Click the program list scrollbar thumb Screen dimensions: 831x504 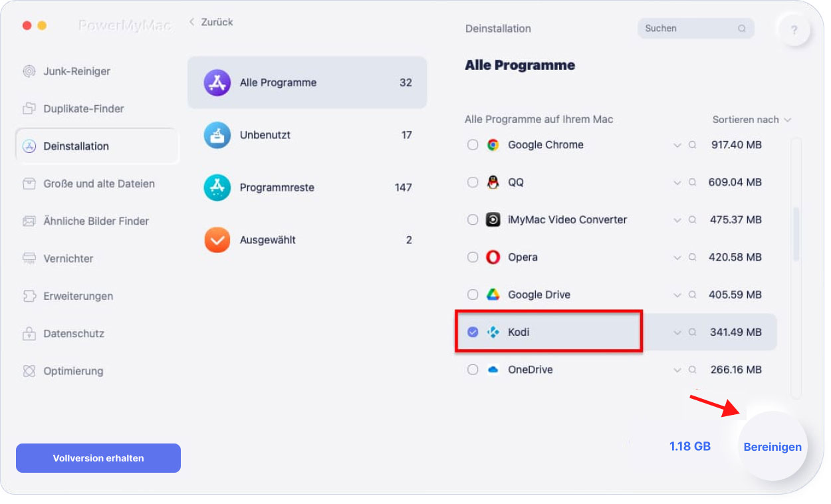pyautogui.click(x=796, y=235)
